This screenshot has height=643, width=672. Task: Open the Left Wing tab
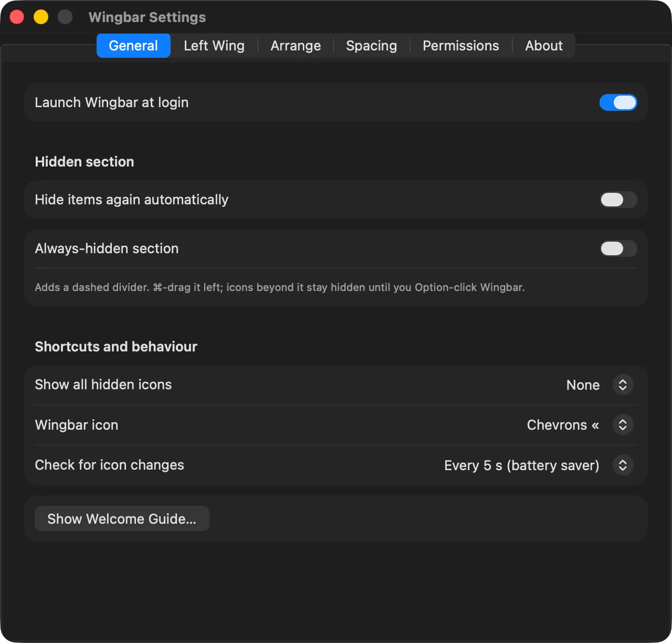coord(214,46)
